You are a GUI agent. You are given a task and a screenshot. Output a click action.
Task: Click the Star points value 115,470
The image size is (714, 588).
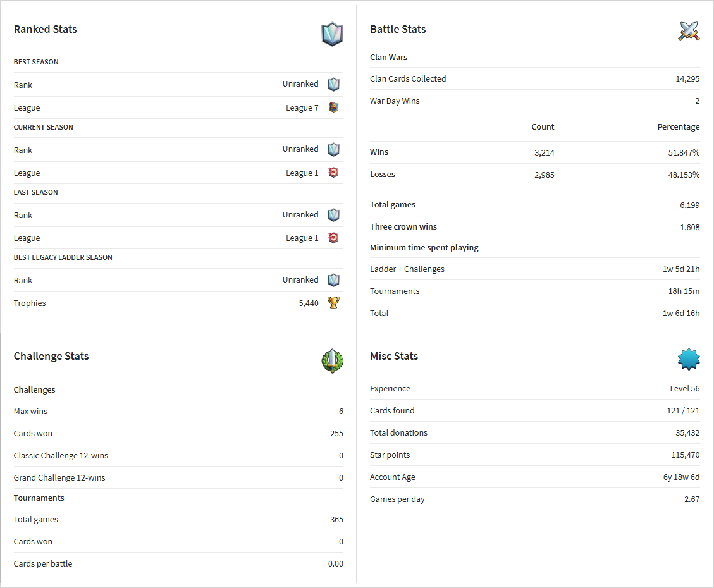coord(686,455)
